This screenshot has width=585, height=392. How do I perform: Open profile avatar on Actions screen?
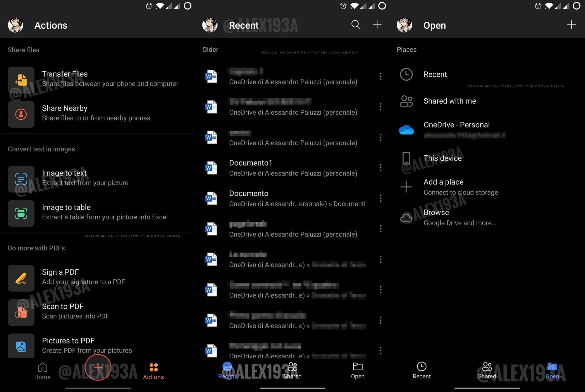pyautogui.click(x=16, y=25)
